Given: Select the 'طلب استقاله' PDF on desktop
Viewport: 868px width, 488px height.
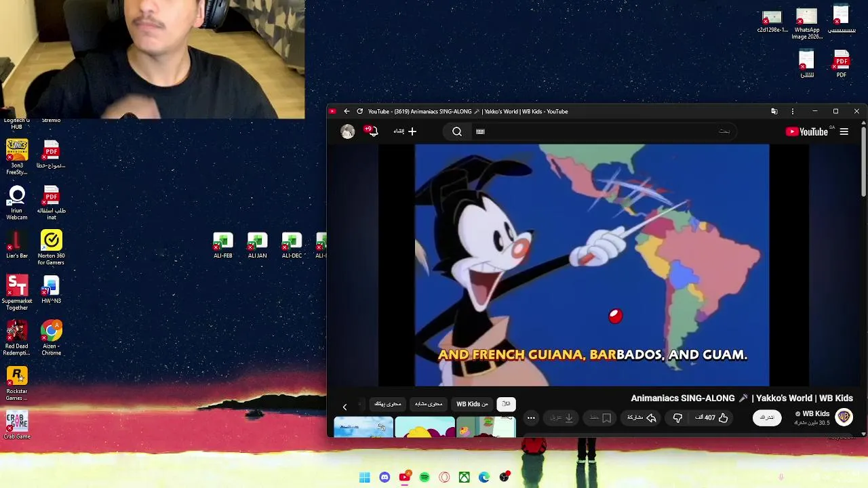Looking at the screenshot, I should (x=52, y=203).
